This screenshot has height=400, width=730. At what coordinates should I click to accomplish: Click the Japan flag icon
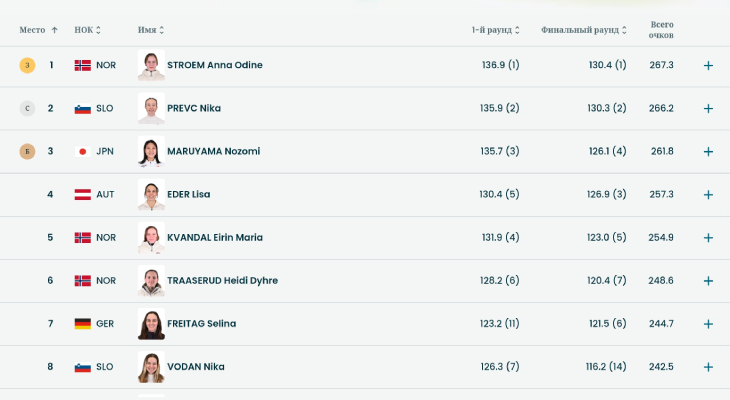[x=82, y=151]
